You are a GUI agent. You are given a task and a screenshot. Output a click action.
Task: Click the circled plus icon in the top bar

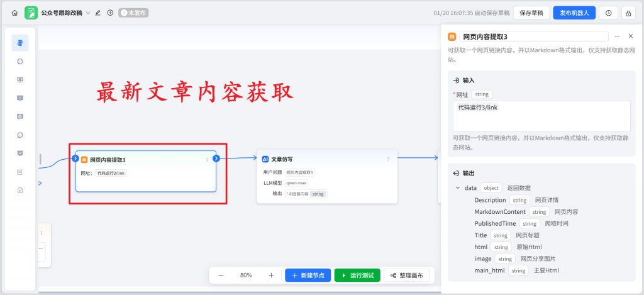[x=110, y=13]
